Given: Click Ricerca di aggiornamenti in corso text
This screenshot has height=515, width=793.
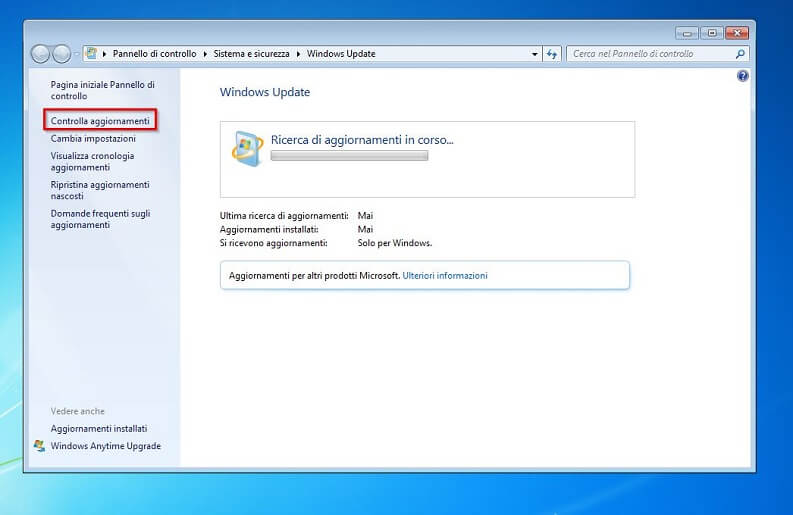Looking at the screenshot, I should (x=362, y=140).
